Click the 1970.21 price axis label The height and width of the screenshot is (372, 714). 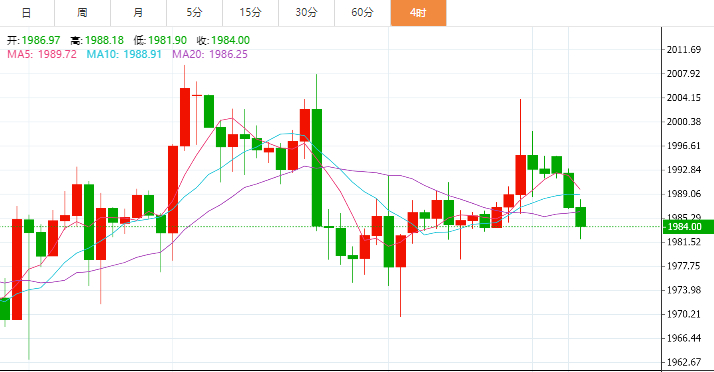683,314
